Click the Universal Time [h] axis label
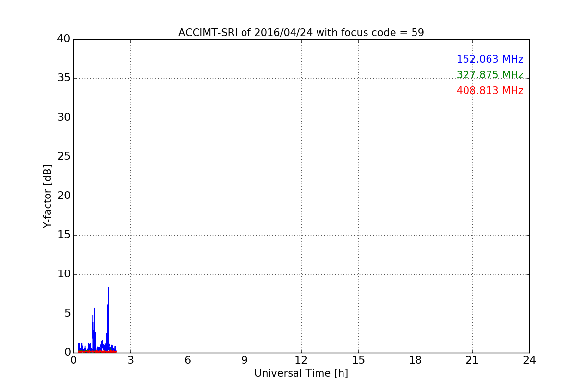Viewport: 588px width, 392px height. [301, 373]
